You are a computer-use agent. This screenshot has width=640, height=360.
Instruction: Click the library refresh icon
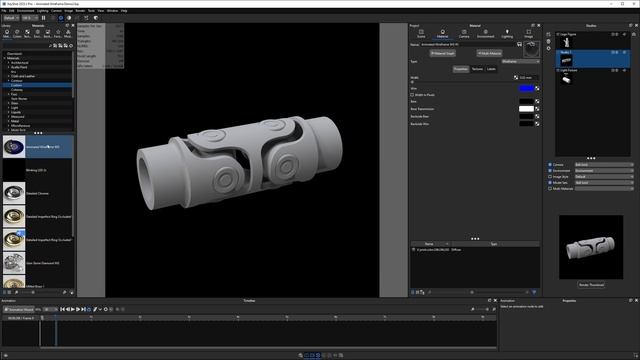71,46
